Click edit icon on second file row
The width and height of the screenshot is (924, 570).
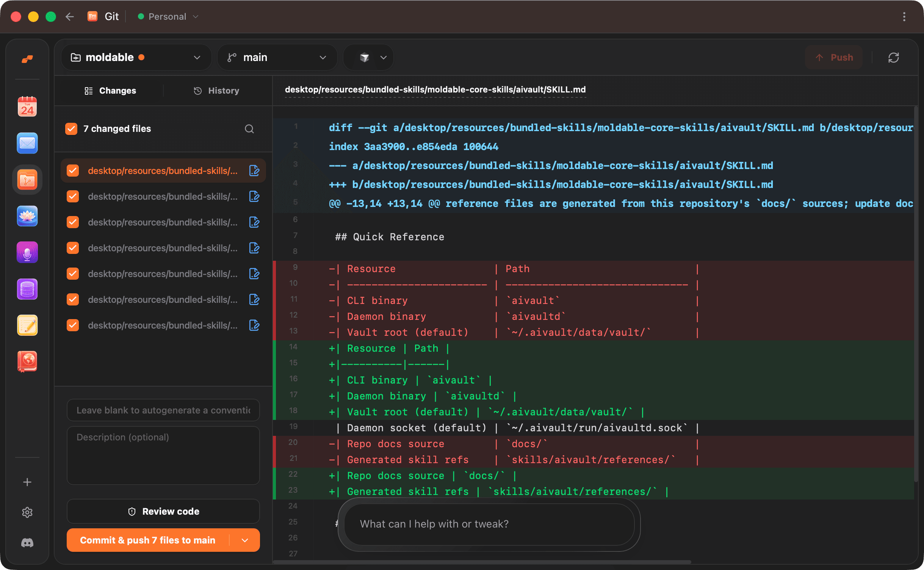point(254,196)
